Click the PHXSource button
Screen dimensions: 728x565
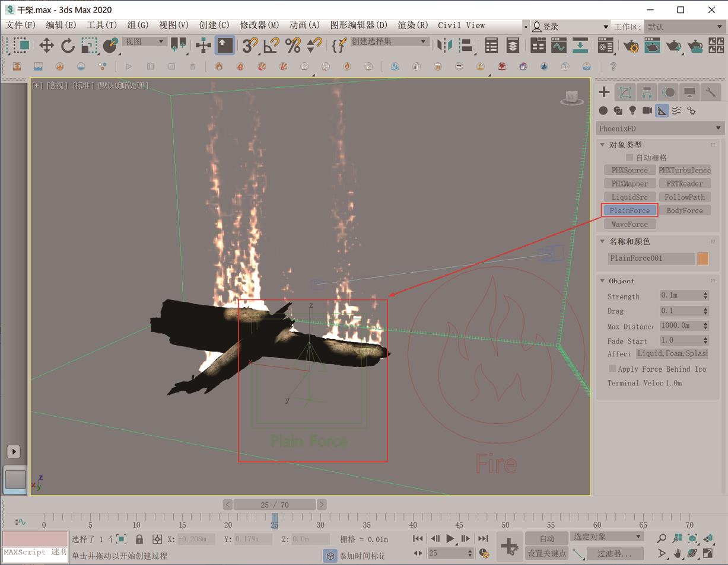[x=630, y=170]
